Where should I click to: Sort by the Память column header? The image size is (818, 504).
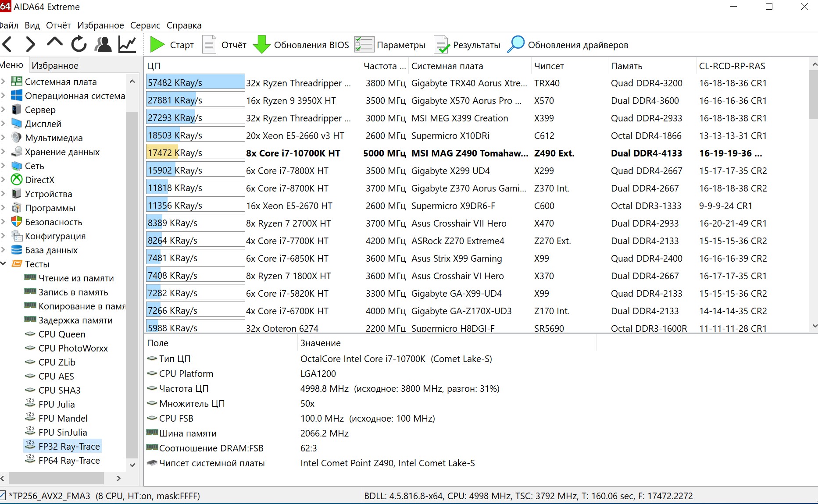point(626,66)
